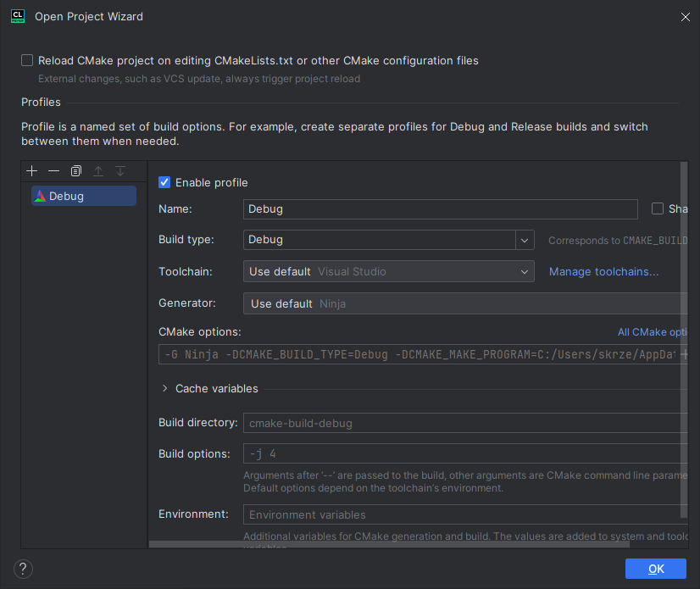Image resolution: width=700 pixels, height=589 pixels.
Task: Click Manage toolchains link
Action: click(603, 271)
